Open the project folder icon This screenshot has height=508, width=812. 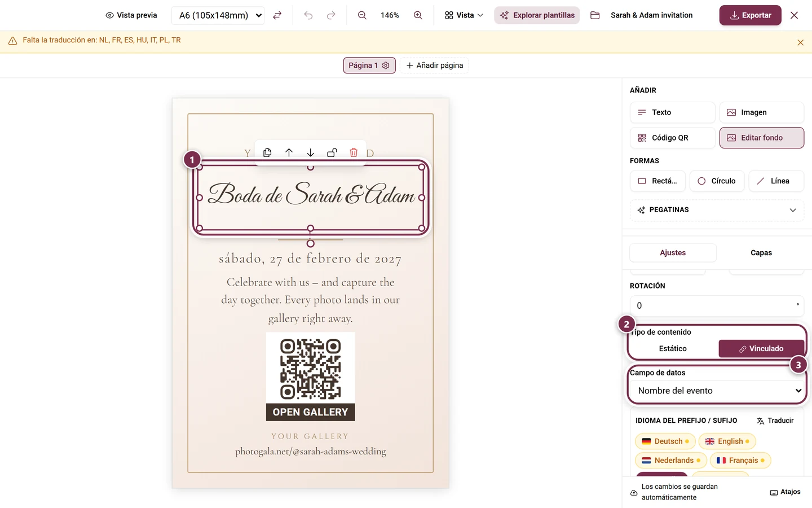pyautogui.click(x=595, y=15)
